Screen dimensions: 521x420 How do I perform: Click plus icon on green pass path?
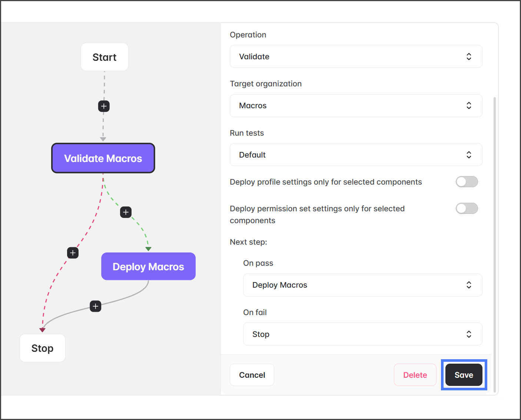tap(126, 212)
